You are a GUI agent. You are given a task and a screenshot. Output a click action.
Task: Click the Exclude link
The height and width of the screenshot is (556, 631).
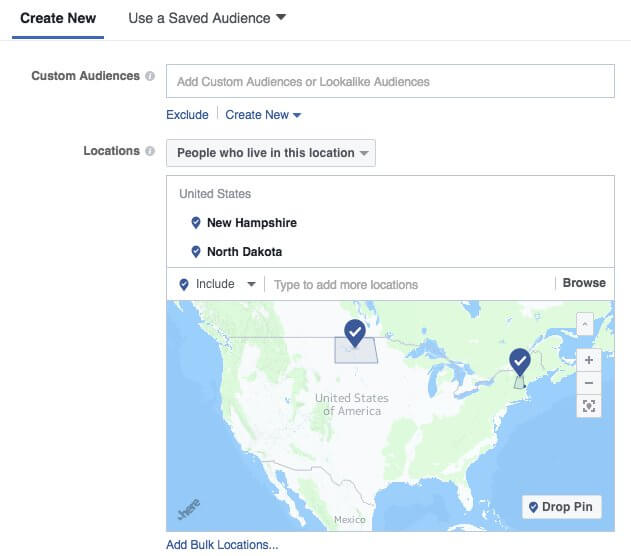coord(187,115)
